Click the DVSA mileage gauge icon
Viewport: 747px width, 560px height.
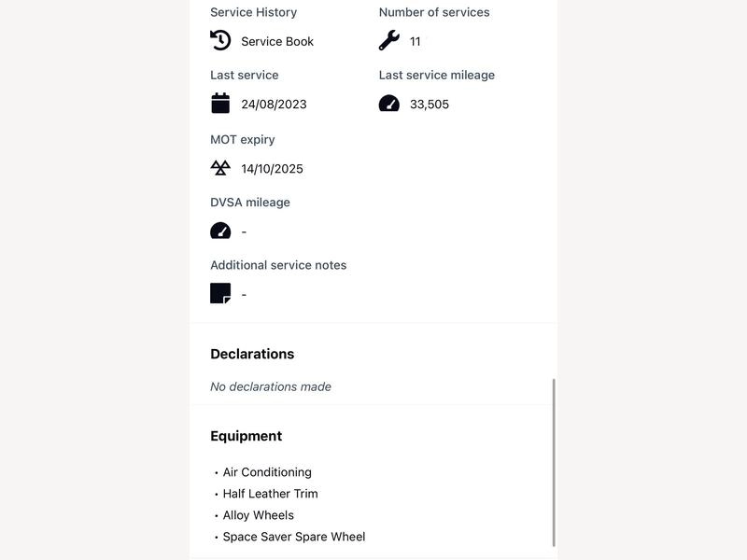tap(220, 231)
